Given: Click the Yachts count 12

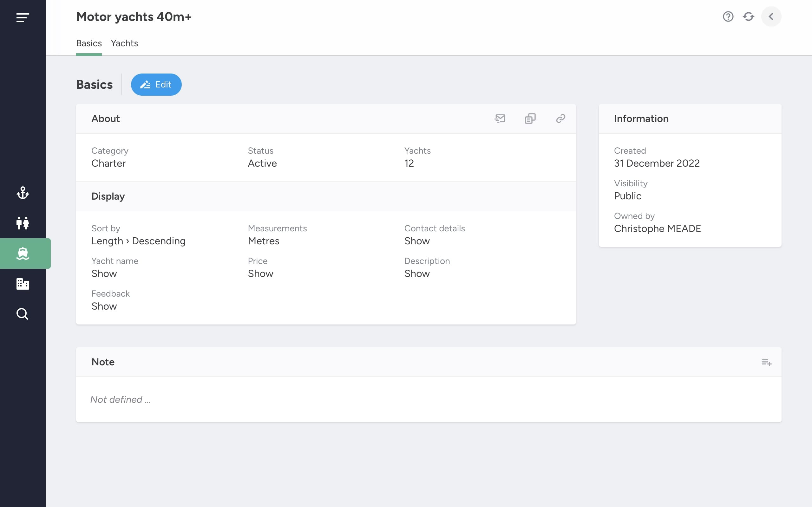Looking at the screenshot, I should point(409,163).
